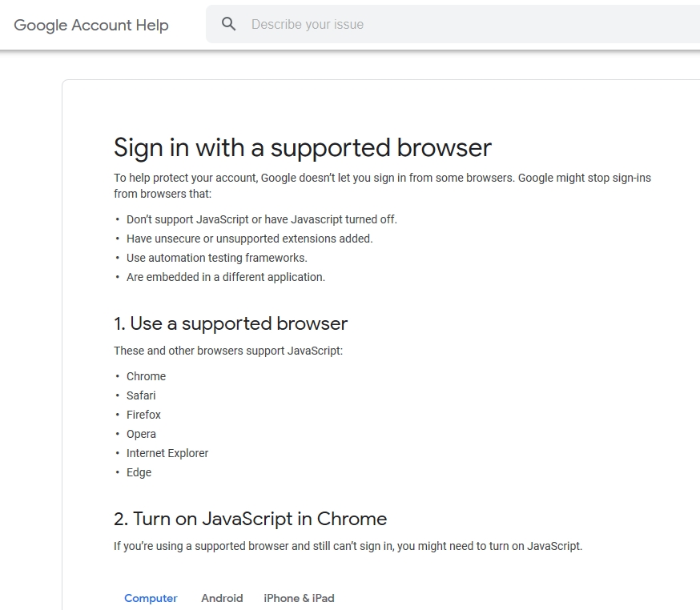The height and width of the screenshot is (610, 700).
Task: Select the Computer tab
Action: [151, 598]
